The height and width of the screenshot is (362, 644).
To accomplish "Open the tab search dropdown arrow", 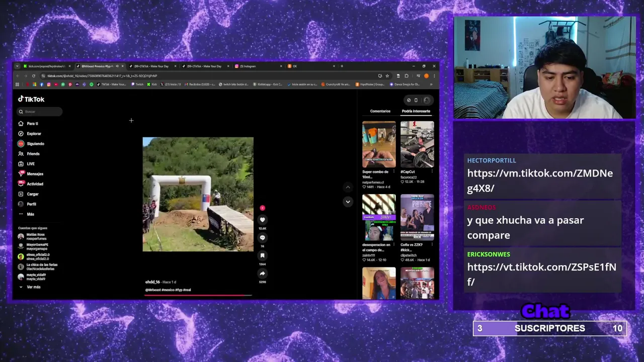I will tap(17, 66).
